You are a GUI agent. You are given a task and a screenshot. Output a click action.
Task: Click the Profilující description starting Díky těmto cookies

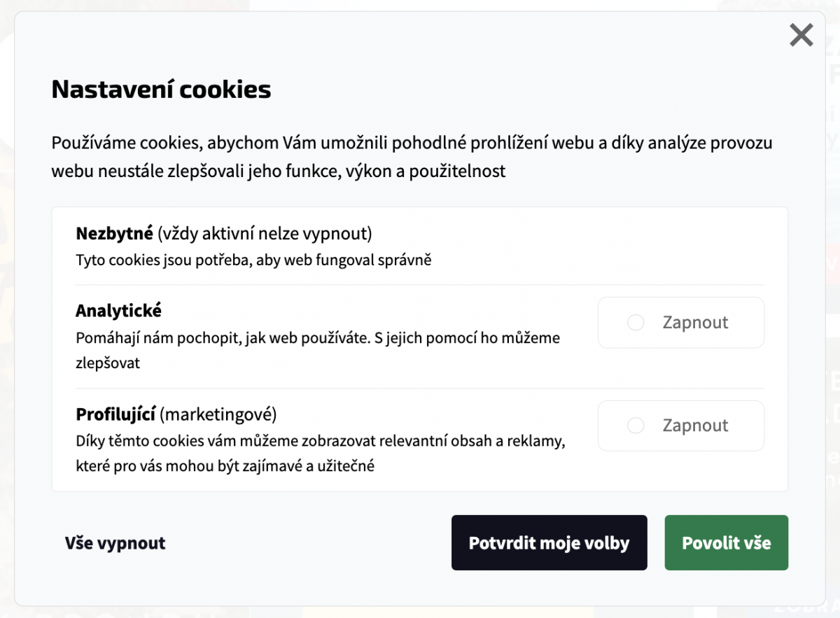point(320,453)
